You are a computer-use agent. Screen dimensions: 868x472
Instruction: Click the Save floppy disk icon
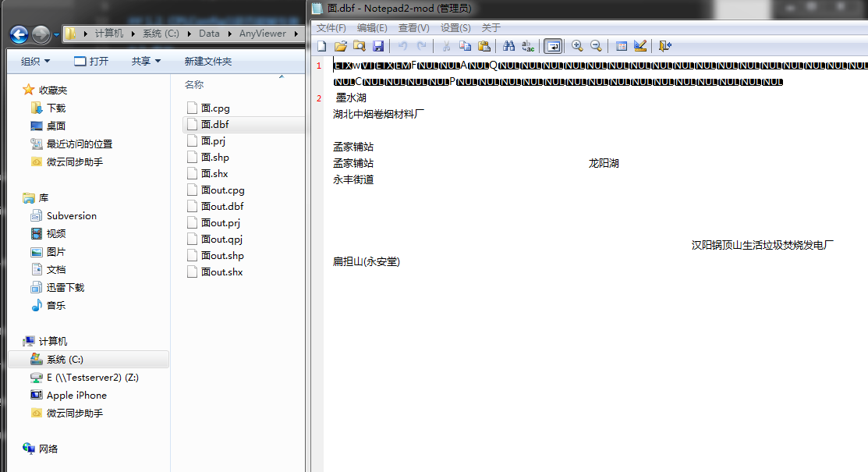(378, 46)
